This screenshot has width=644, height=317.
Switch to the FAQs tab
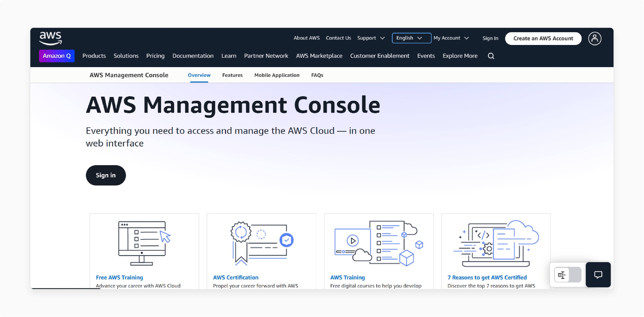[317, 75]
